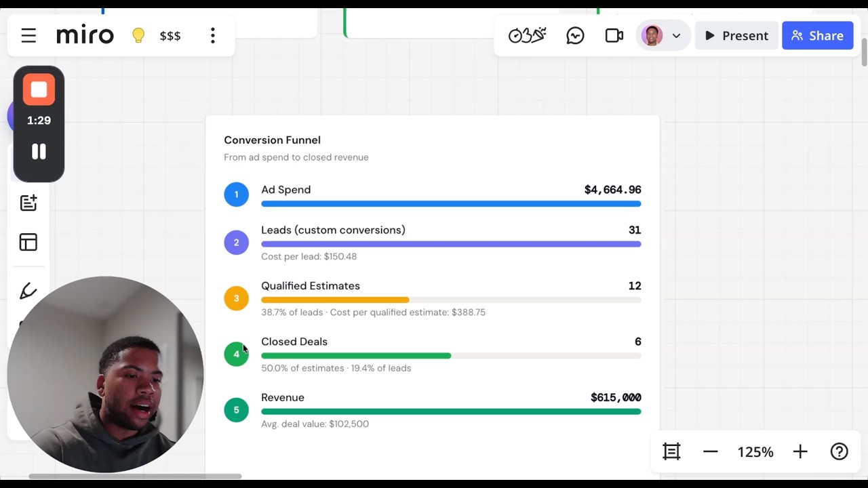The image size is (868, 488).
Task: Open the frames list icon
Action: click(x=671, y=451)
